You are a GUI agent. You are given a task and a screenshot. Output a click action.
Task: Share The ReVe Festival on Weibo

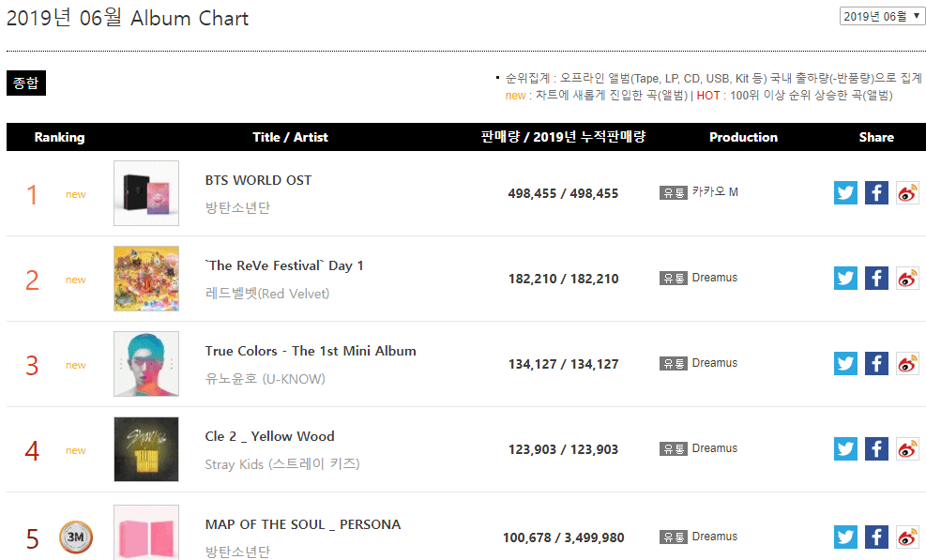tap(907, 278)
